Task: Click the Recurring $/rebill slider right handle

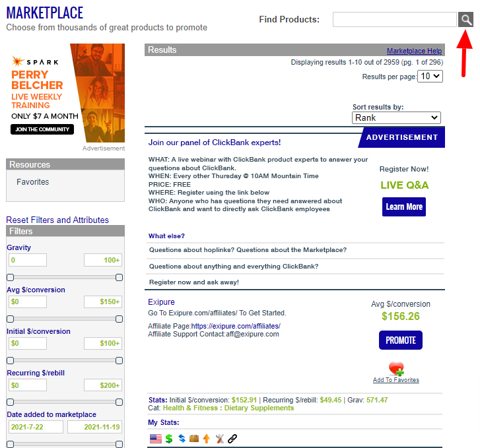Action: [x=119, y=402]
